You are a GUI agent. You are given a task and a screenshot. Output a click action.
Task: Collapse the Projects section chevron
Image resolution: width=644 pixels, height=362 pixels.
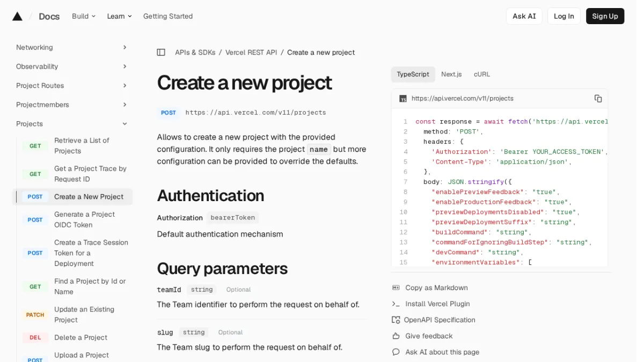point(125,124)
